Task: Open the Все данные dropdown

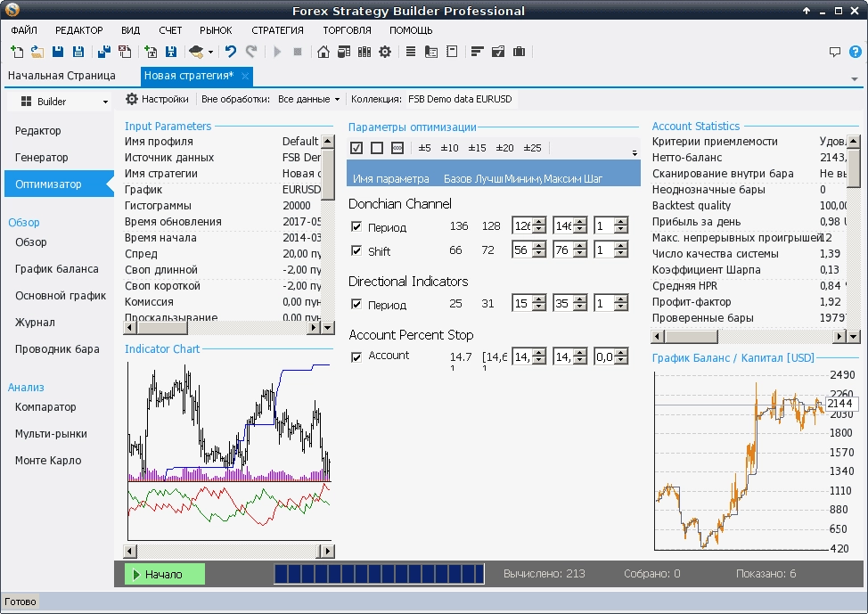Action: pos(308,99)
